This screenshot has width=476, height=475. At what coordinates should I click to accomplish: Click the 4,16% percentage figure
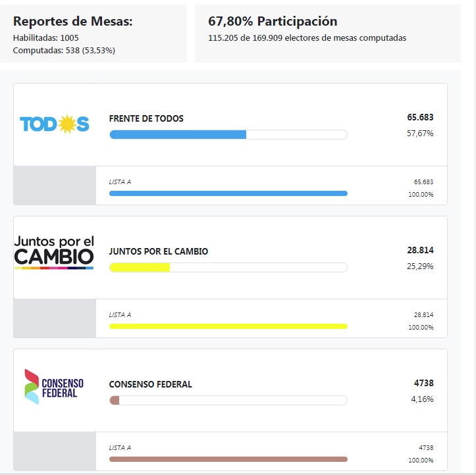click(x=422, y=399)
